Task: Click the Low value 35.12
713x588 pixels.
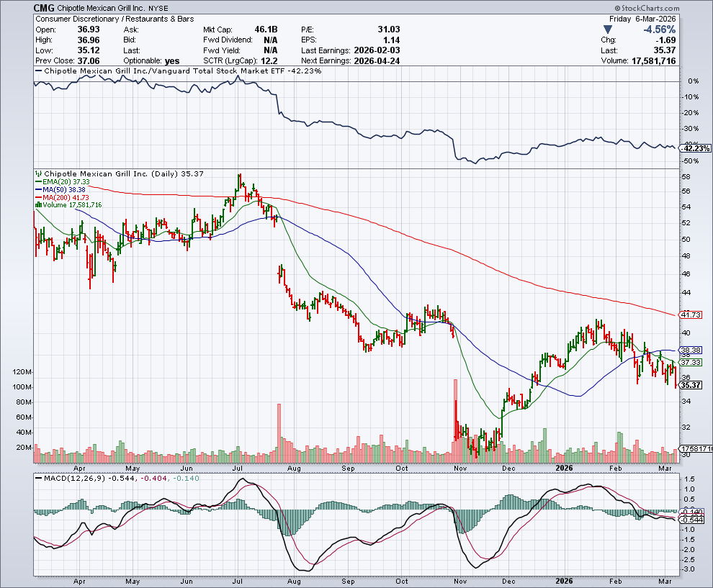Action: pos(88,50)
